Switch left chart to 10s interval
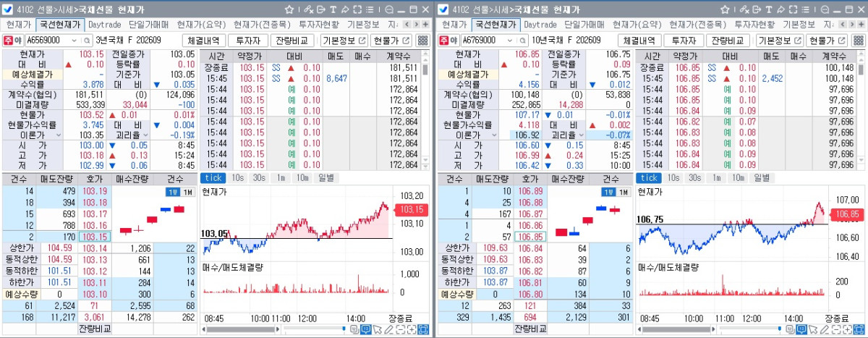 237,177
